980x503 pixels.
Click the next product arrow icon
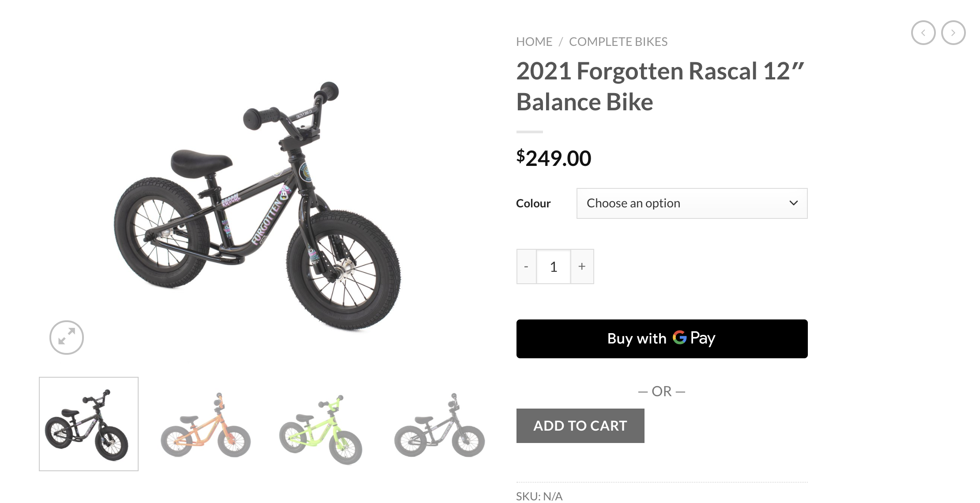click(x=953, y=33)
